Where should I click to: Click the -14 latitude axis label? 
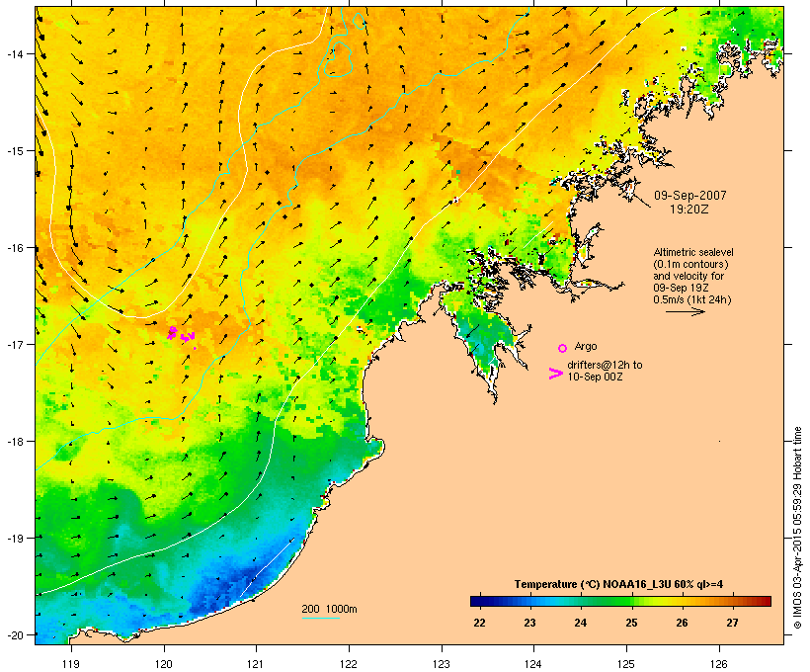pyautogui.click(x=14, y=53)
